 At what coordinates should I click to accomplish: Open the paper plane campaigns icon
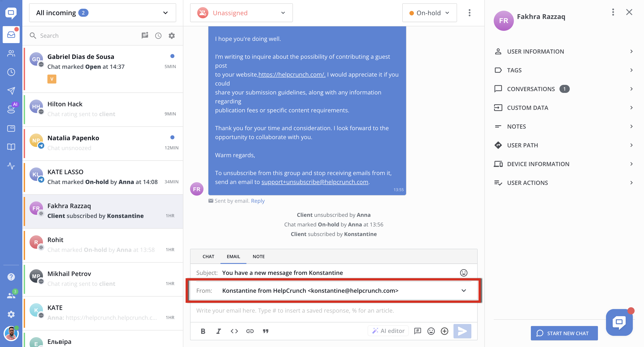[11, 91]
